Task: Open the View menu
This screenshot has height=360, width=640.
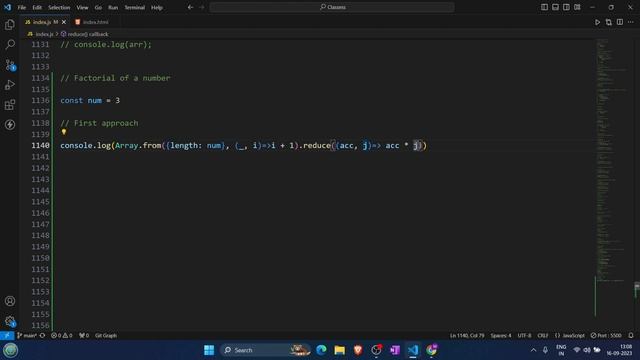Action: pyautogui.click(x=82, y=7)
